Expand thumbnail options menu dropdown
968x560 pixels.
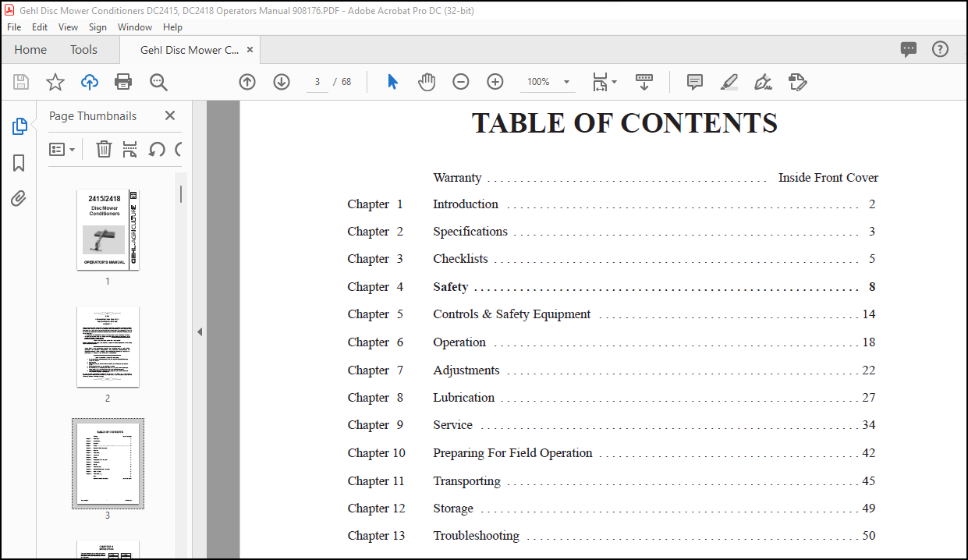(x=62, y=149)
